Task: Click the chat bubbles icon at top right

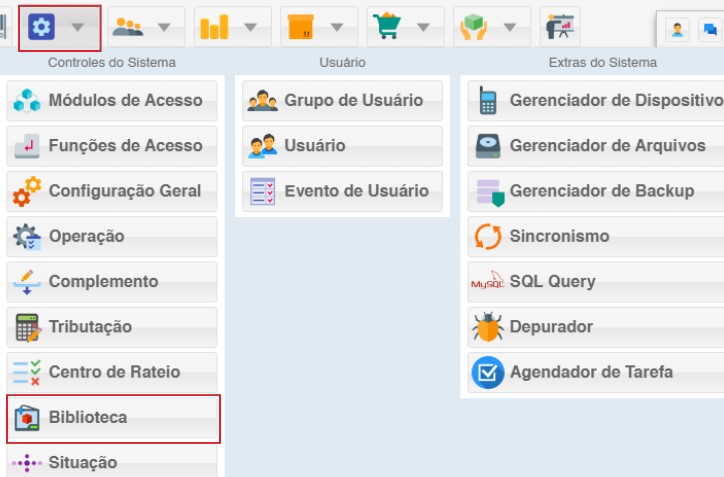Action: tap(710, 30)
